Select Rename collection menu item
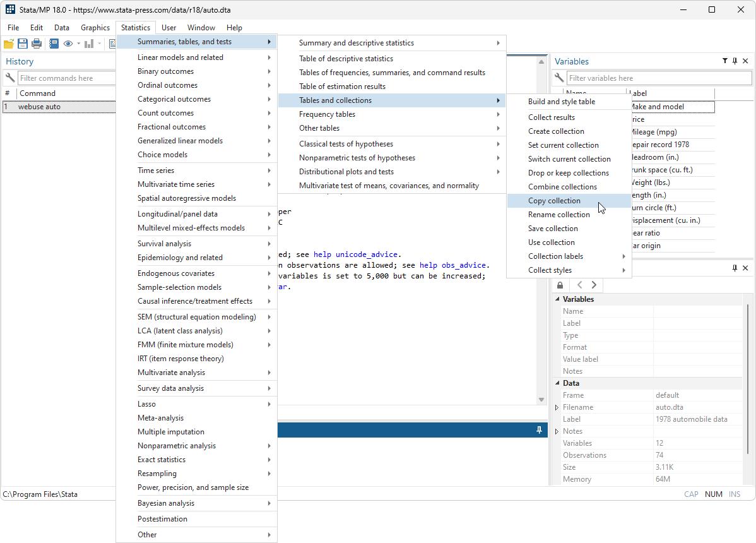 [569, 215]
